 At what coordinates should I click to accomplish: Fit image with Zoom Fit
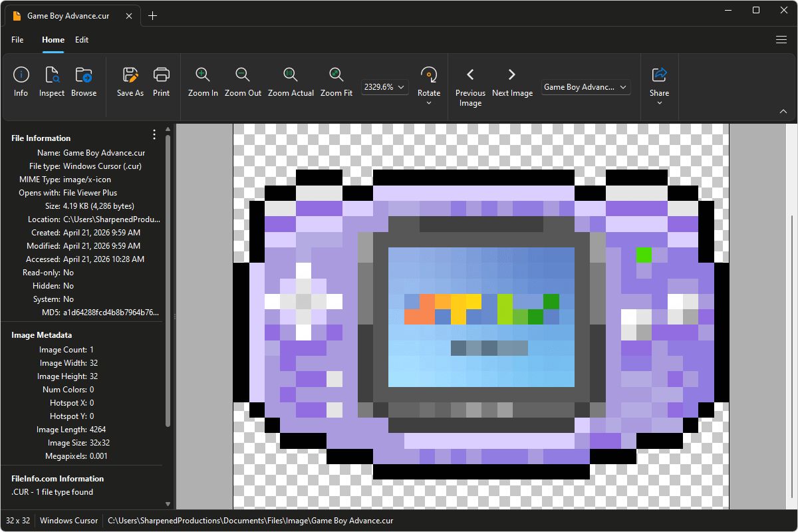tap(336, 75)
